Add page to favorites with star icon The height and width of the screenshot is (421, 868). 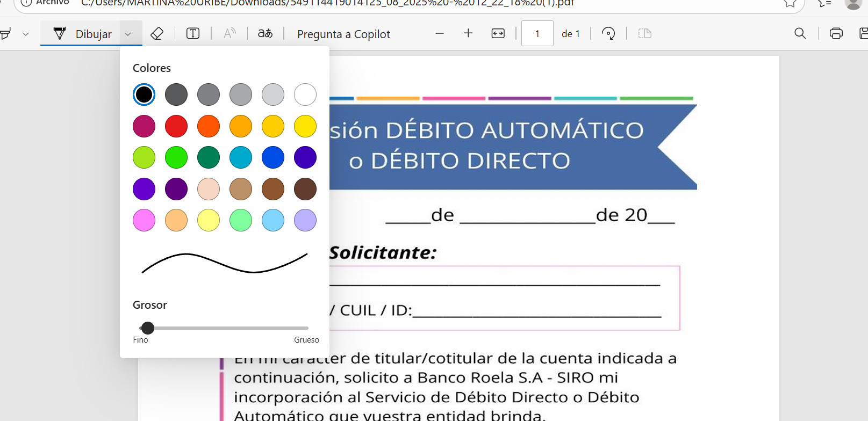pyautogui.click(x=790, y=3)
